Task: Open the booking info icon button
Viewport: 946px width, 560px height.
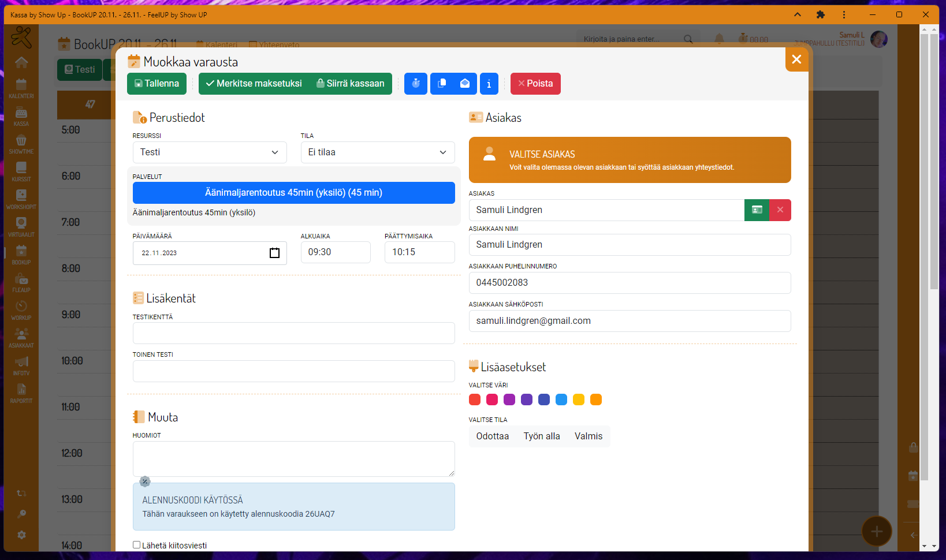Action: 489,84
